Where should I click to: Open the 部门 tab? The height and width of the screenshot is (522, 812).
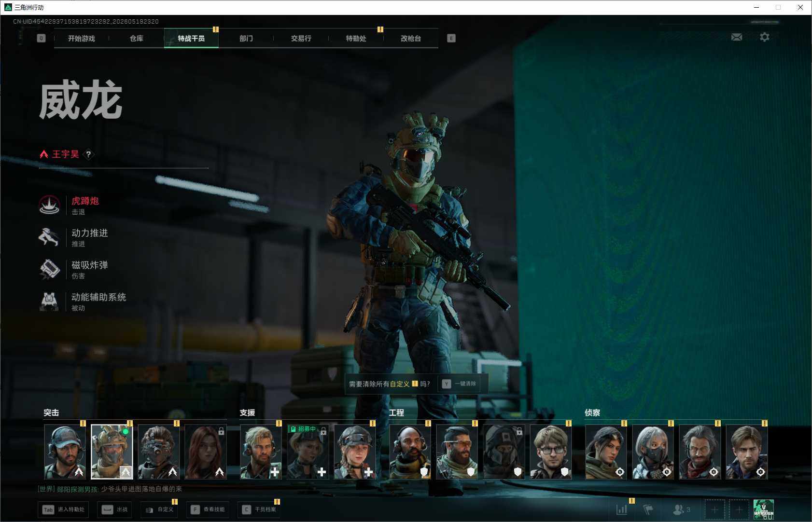tap(246, 39)
